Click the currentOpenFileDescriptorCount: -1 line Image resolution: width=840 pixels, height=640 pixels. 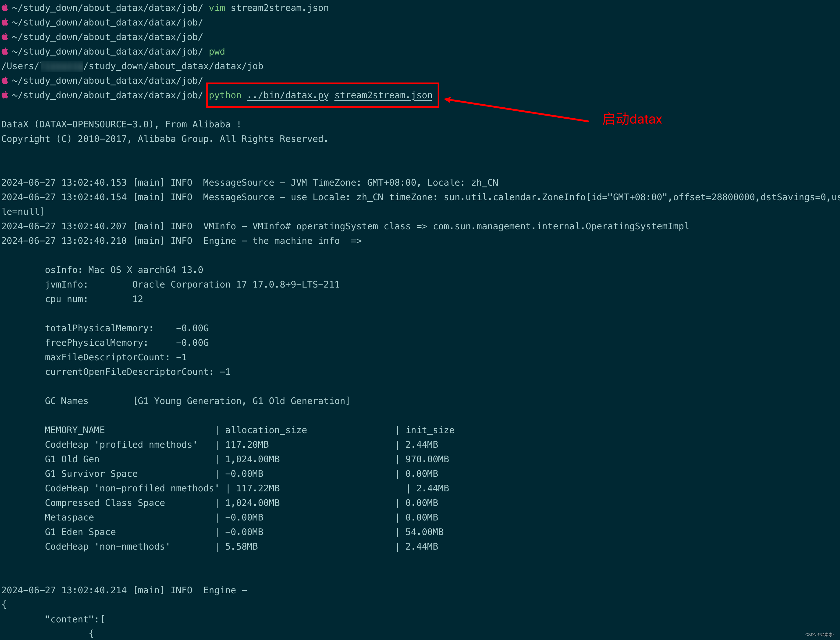coord(137,372)
